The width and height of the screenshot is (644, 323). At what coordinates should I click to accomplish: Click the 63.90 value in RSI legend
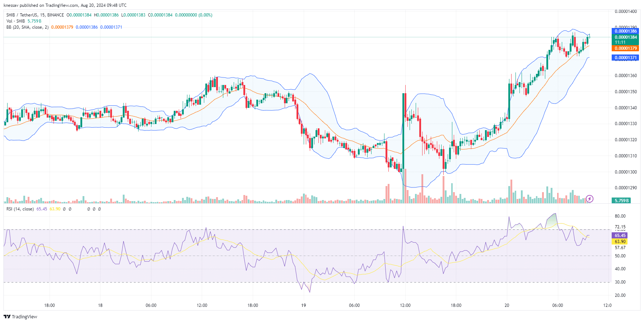coord(55,209)
